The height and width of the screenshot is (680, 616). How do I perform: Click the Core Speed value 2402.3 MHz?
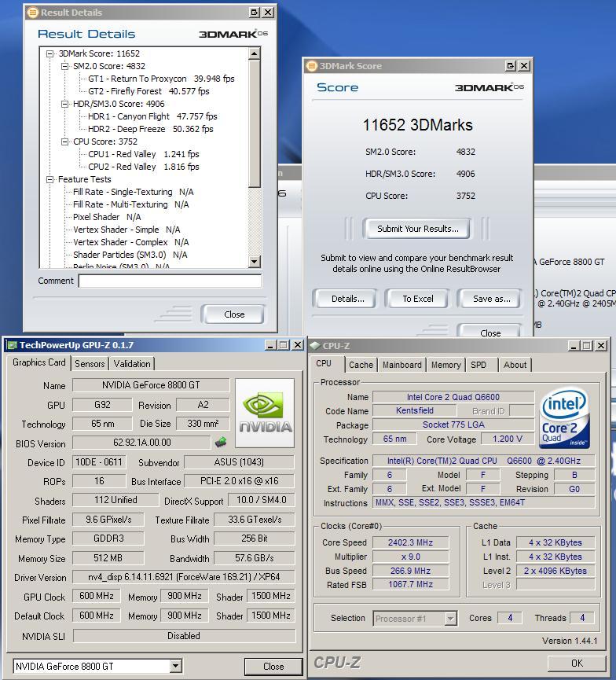pos(410,542)
